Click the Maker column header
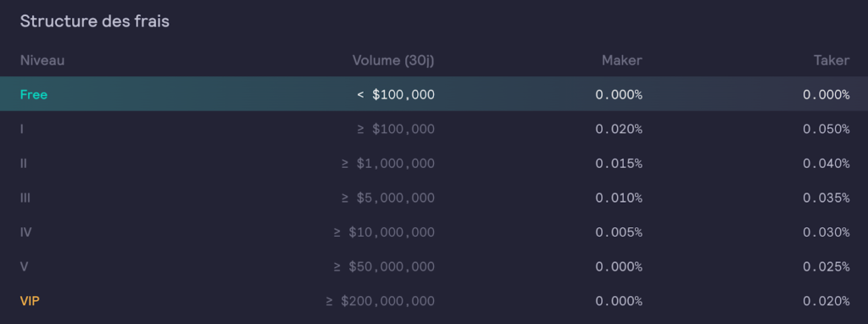Image resolution: width=868 pixels, height=324 pixels. click(x=621, y=60)
